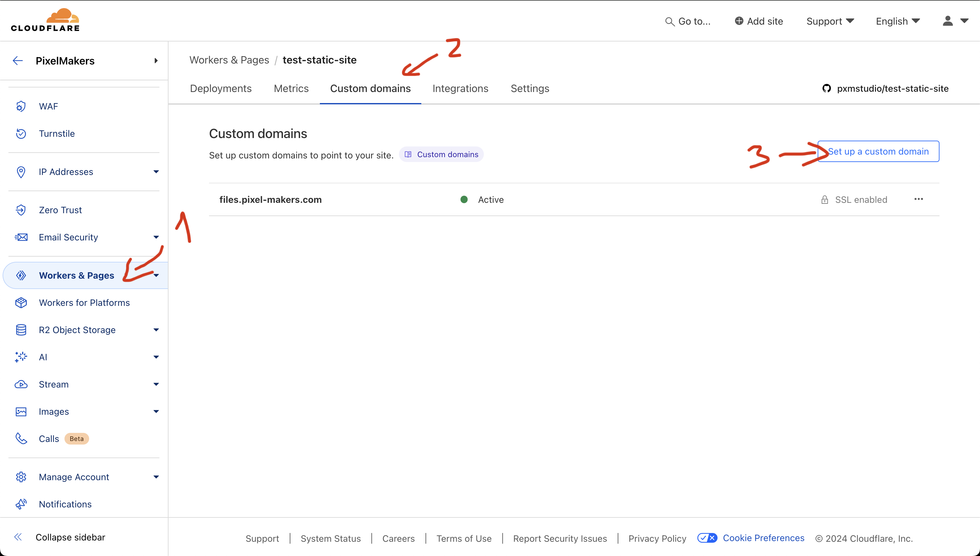The image size is (980, 556).
Task: Switch to the Metrics tab
Action: coord(291,88)
